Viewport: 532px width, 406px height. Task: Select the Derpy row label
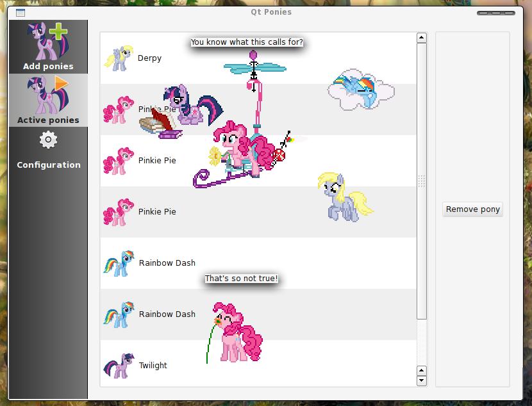(149, 58)
